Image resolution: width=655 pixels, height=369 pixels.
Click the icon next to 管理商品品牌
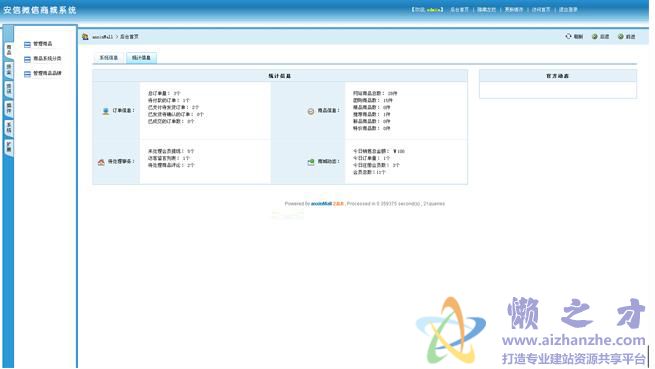27,74
